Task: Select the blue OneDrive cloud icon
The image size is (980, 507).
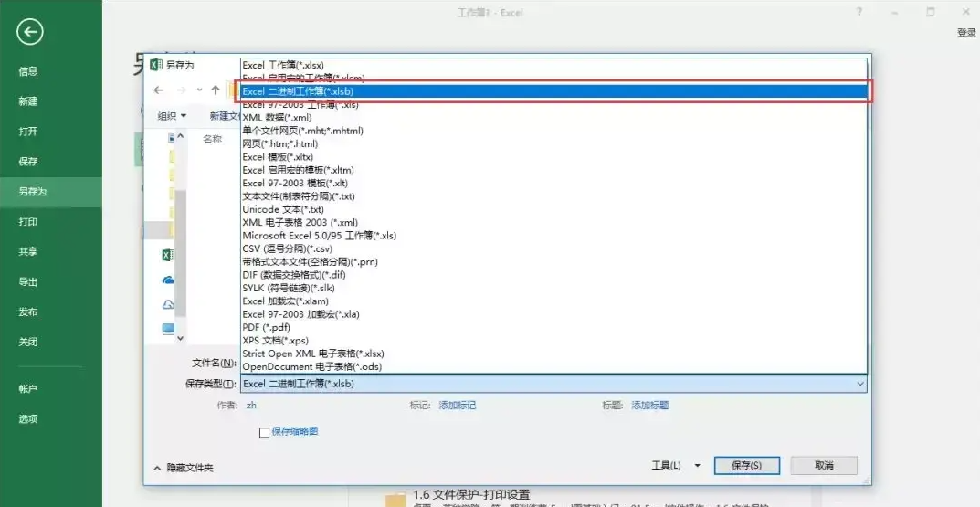Action: pos(167,280)
